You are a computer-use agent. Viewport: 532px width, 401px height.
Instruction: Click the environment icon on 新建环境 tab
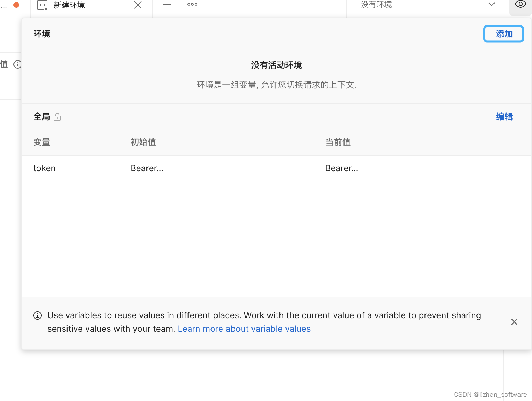[42, 5]
